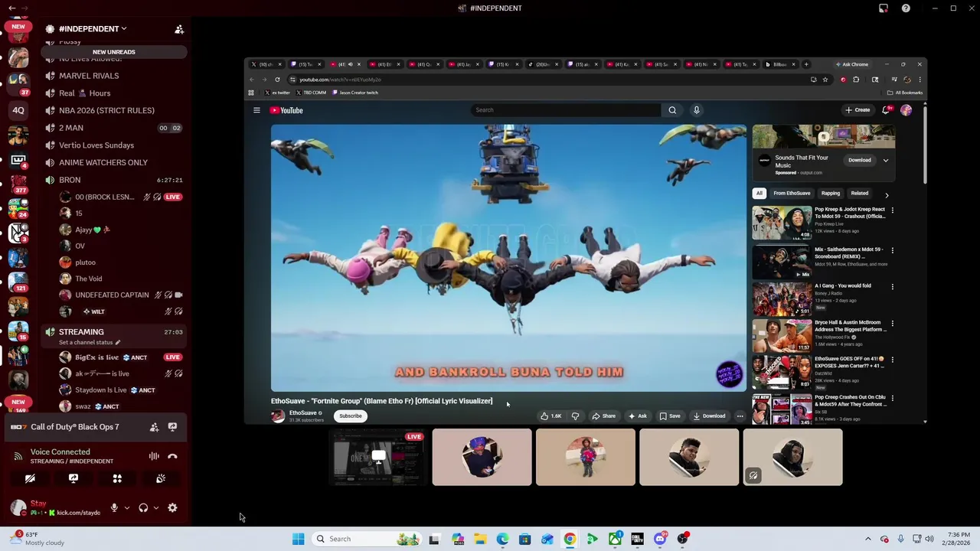
Task: Show next filter chips arrow
Action: [887, 195]
